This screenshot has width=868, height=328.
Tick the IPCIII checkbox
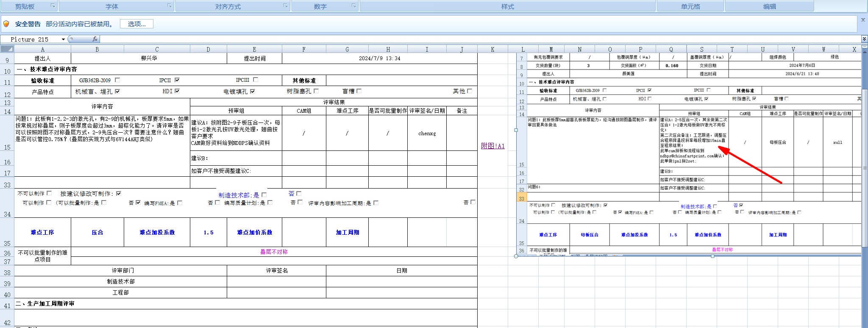[256, 79]
